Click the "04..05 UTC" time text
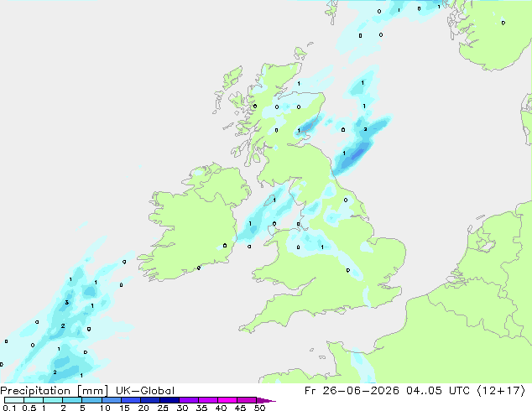The width and height of the screenshot is (532, 411). tap(438, 391)
